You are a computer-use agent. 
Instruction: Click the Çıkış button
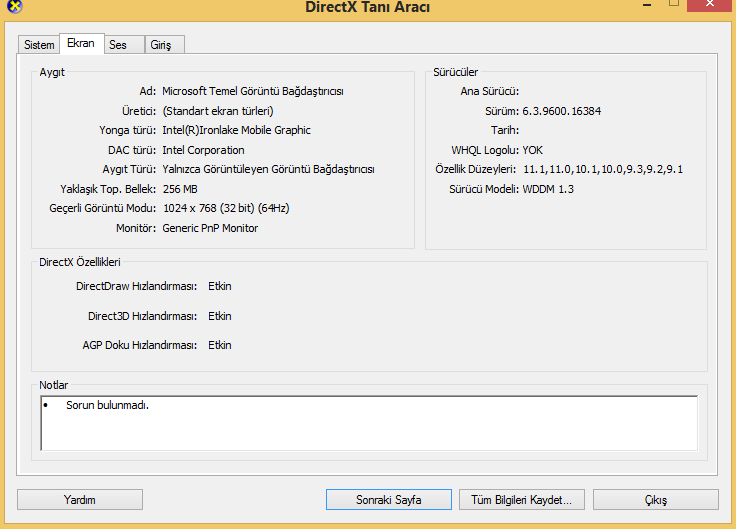656,499
